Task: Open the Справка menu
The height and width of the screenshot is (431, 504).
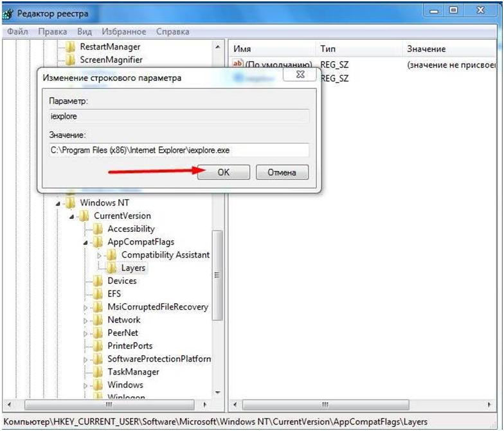Action: click(172, 31)
